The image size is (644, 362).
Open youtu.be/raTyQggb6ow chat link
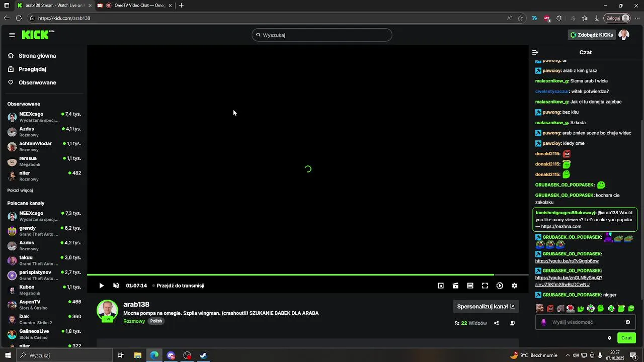567,261
